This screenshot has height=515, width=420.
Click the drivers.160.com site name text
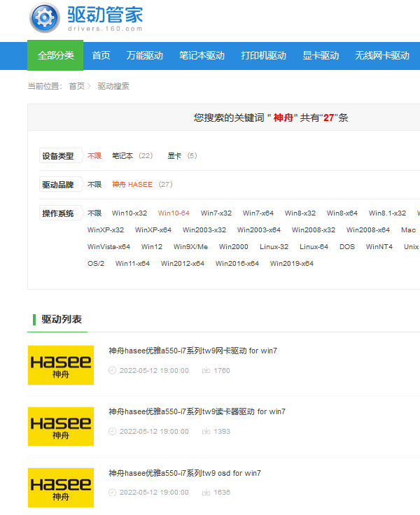coord(105,29)
